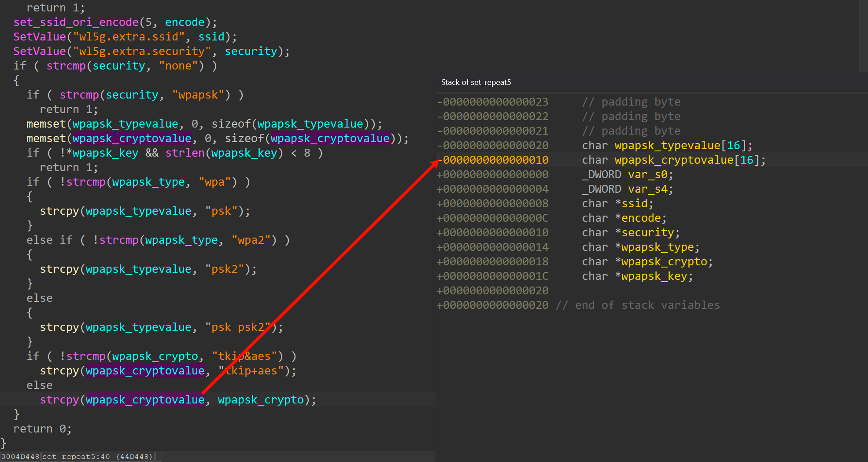Select the char *ssid stack argument
Viewport: 868px width, 462px height.
coord(618,203)
